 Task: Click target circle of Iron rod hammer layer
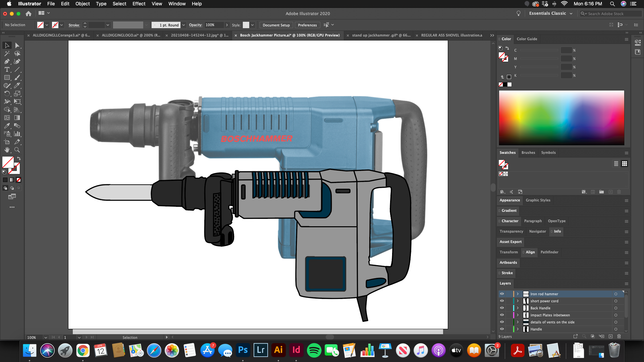point(616,294)
